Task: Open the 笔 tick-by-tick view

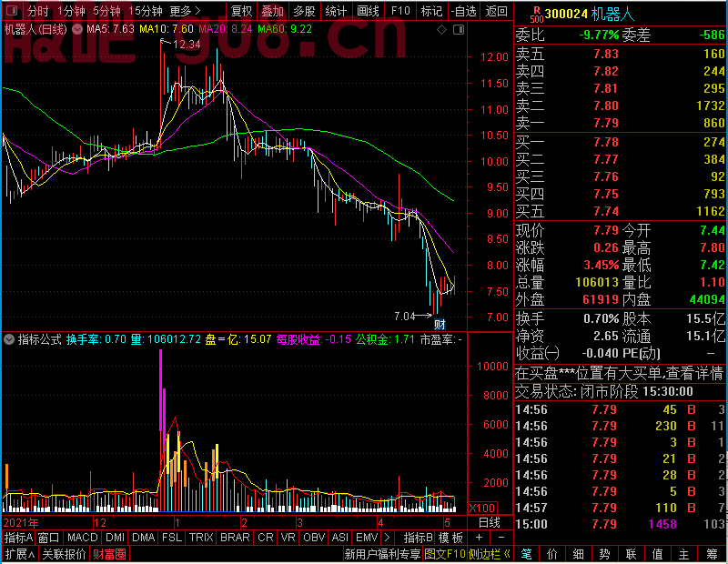Action: coord(526,553)
